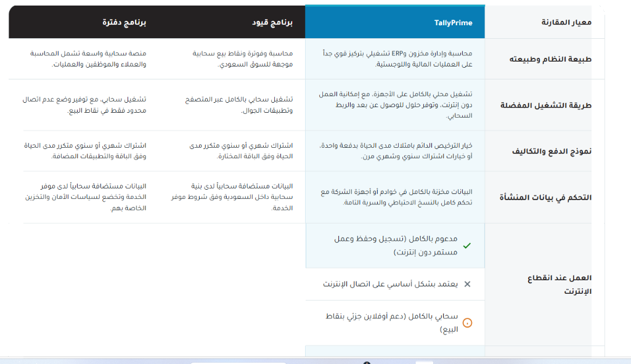The image size is (631, 364).
Task: Click the text مدعوم بالكامل (تسجيل وحفظ
Action: 396,245
